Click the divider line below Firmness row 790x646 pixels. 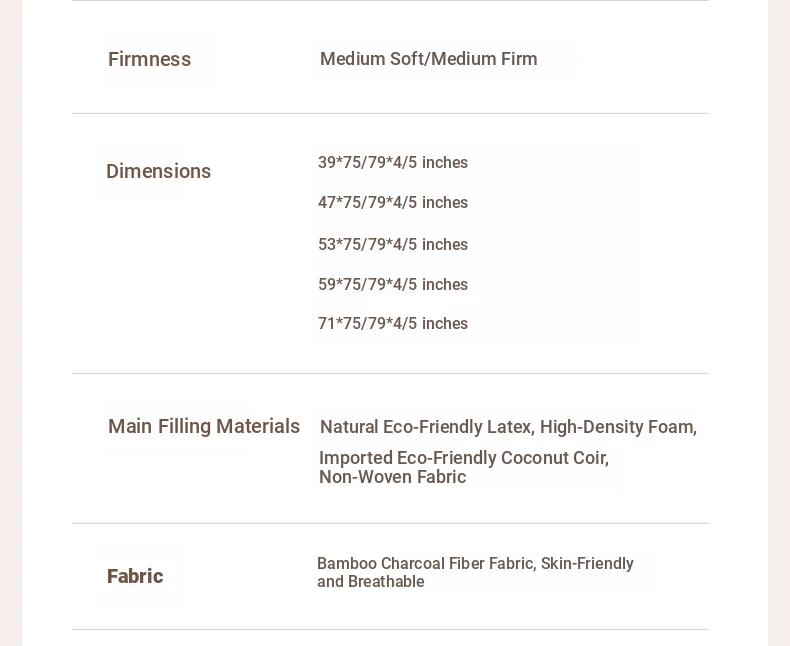(390, 113)
